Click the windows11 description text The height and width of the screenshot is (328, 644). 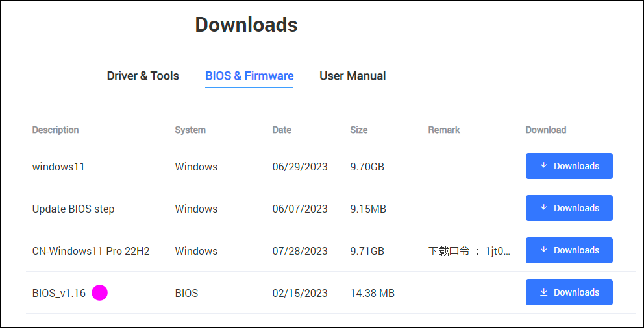tap(58, 167)
